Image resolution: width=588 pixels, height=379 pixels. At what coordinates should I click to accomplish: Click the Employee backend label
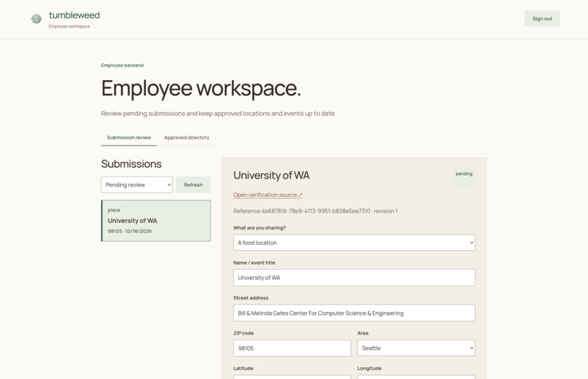point(123,65)
